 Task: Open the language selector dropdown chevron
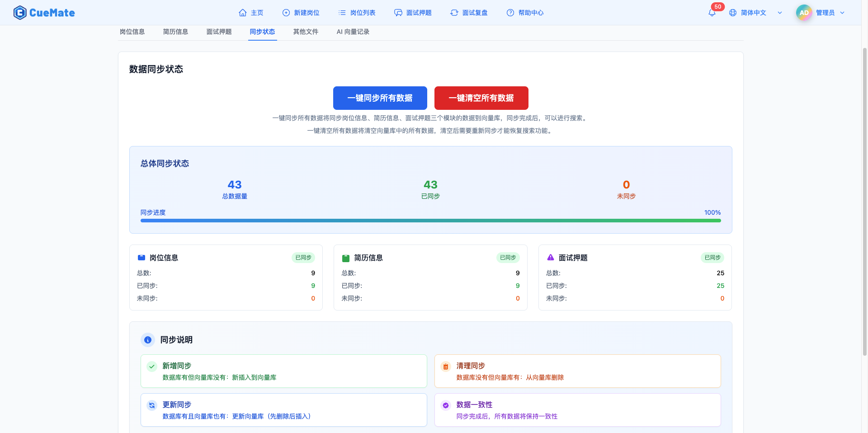click(780, 13)
